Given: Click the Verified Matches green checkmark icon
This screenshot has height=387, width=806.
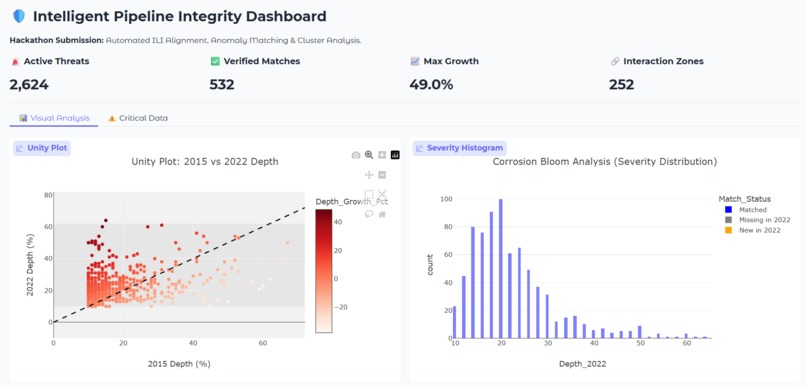Looking at the screenshot, I should [x=215, y=61].
